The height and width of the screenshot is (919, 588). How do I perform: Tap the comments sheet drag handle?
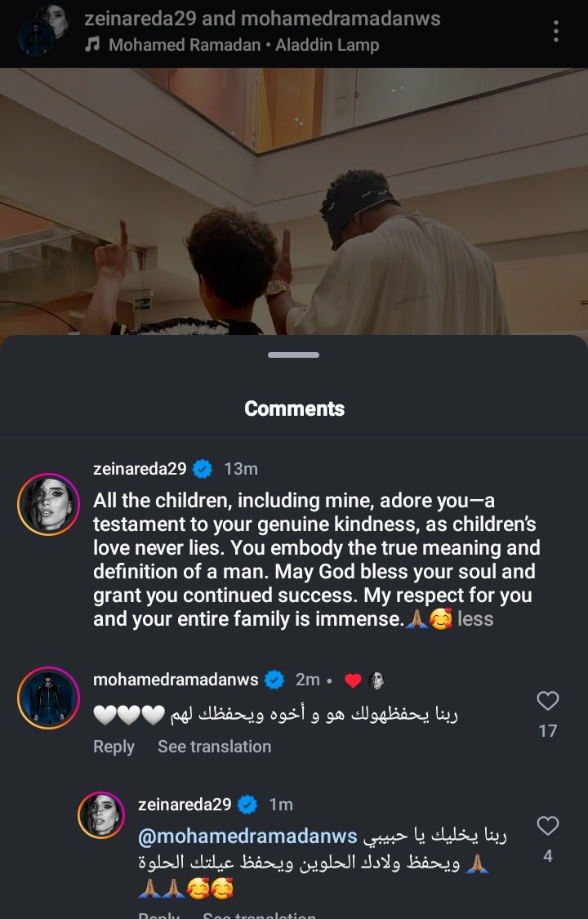click(293, 355)
